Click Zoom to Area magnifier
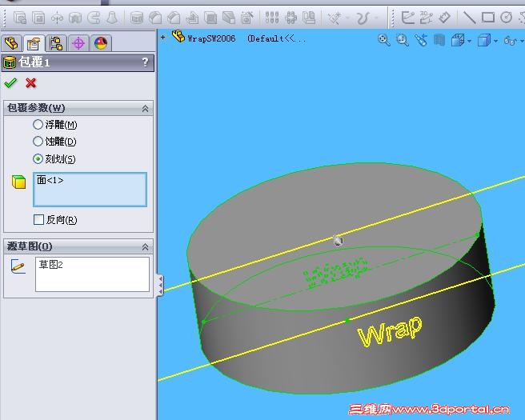This screenshot has height=420, width=525. pyautogui.click(x=402, y=40)
